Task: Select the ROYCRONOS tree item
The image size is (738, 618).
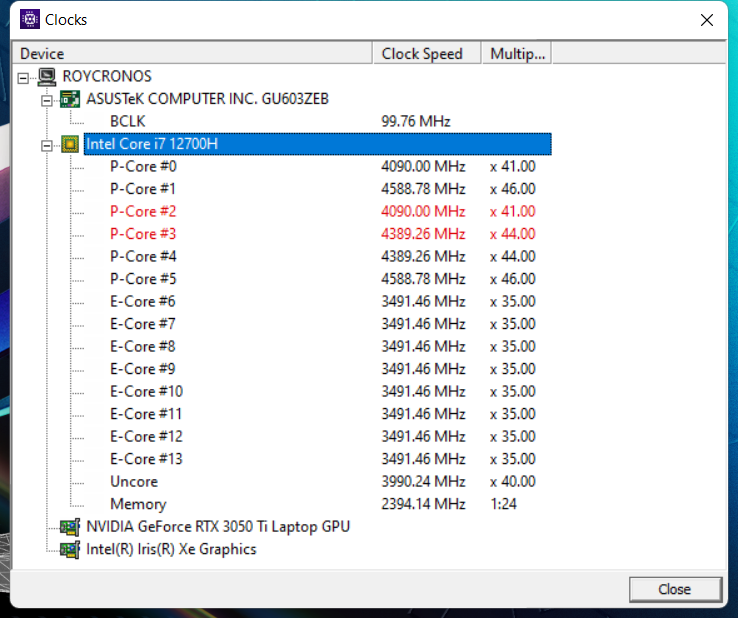Action: pyautogui.click(x=107, y=76)
